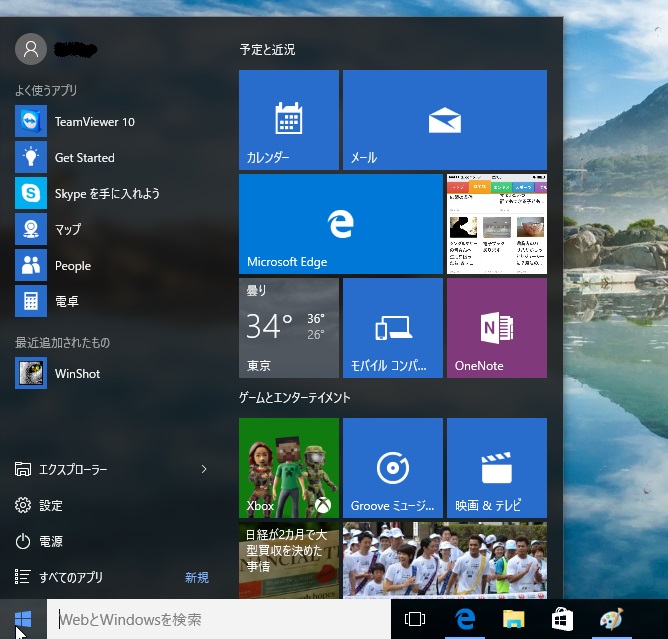Open the カレンダー calendar tile
The width and height of the screenshot is (668, 639).
289,120
